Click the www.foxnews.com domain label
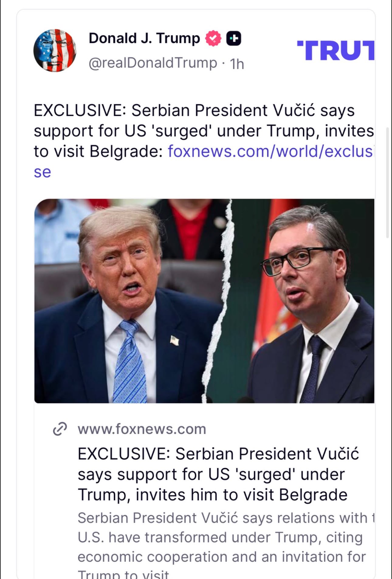 click(142, 429)
